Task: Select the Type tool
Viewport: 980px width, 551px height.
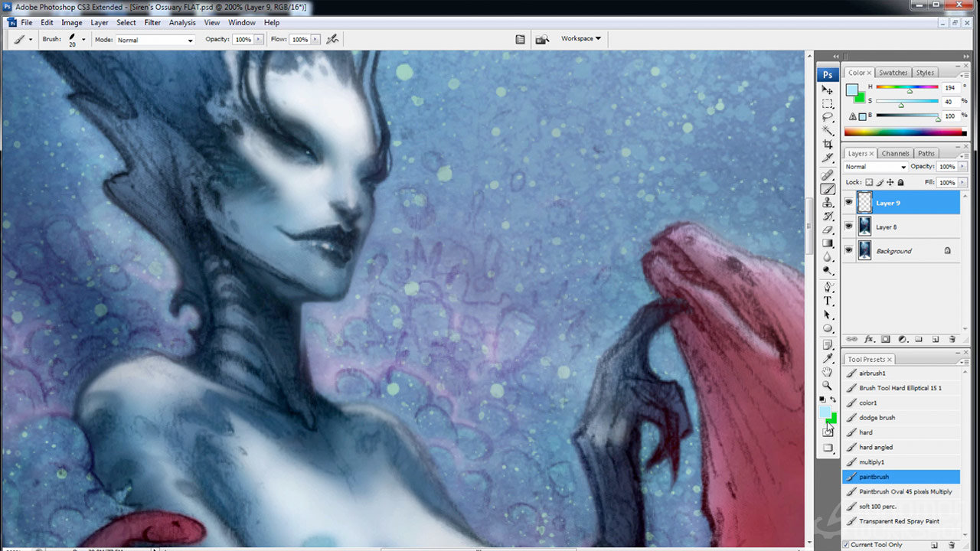Action: click(x=828, y=302)
